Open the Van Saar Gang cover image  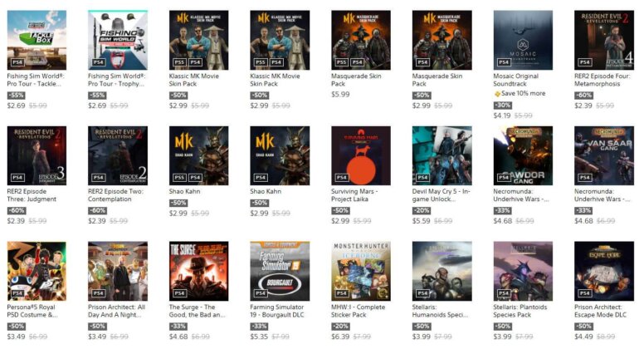[x=604, y=155]
